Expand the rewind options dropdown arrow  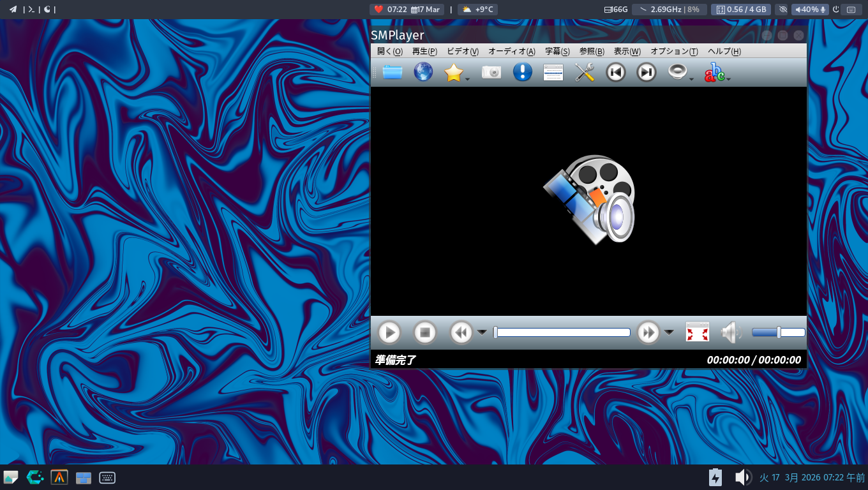coord(482,332)
